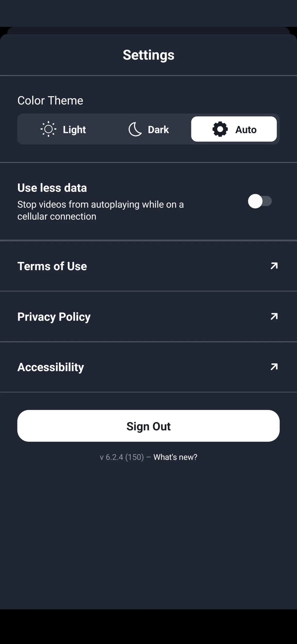Tap the autoplay description text
This screenshot has width=297, height=644.
point(101,210)
